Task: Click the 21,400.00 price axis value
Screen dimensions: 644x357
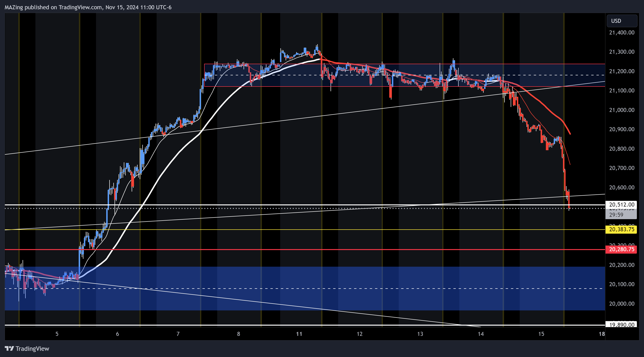Action: coord(621,33)
